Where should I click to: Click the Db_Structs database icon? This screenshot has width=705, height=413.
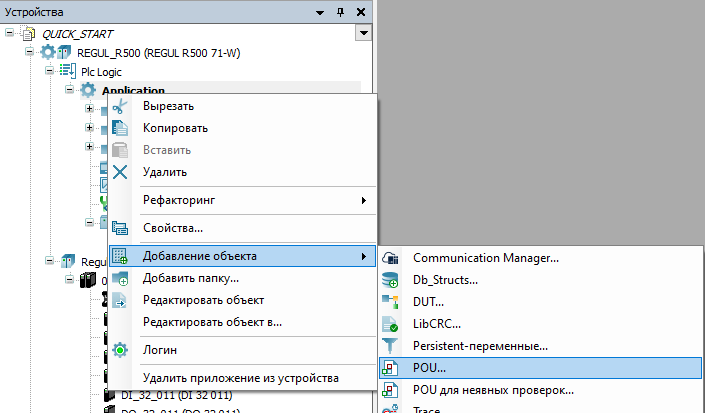click(x=392, y=280)
